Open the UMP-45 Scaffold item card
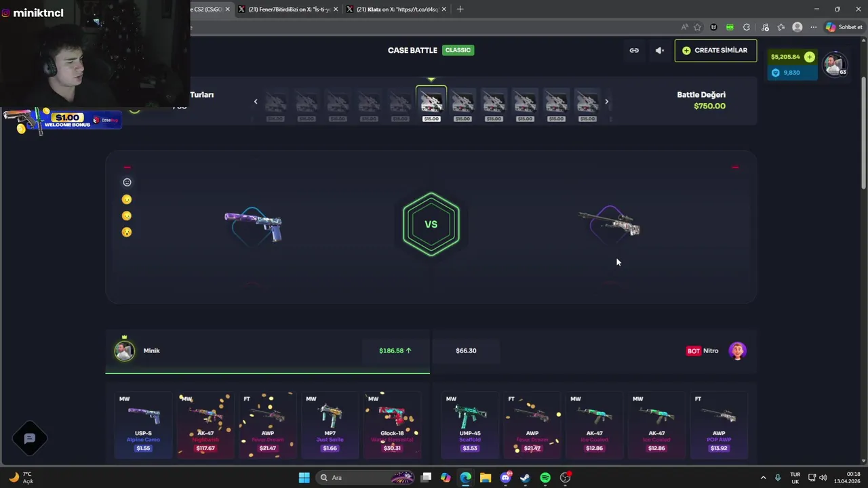This screenshot has width=868, height=488. (x=470, y=425)
